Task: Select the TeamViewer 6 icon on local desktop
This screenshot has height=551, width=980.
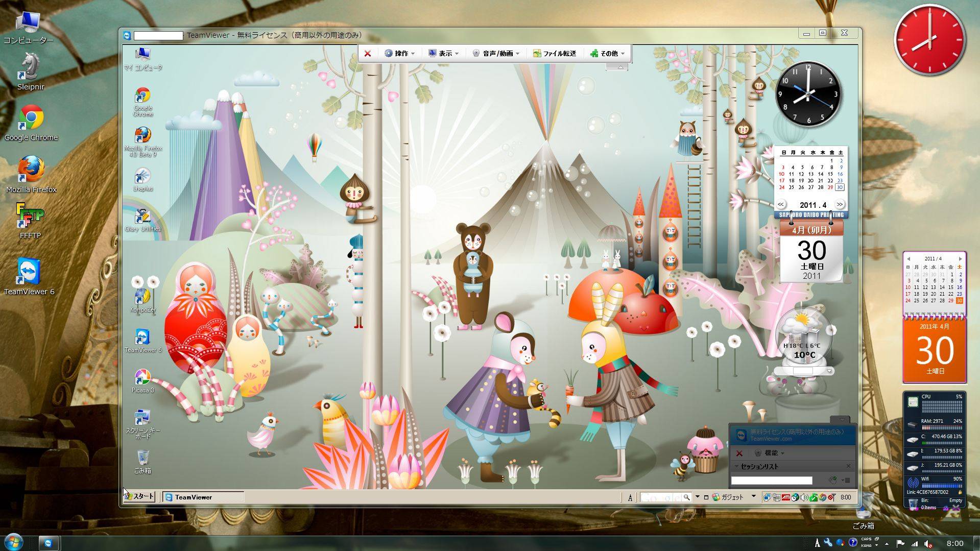Action: (x=29, y=276)
